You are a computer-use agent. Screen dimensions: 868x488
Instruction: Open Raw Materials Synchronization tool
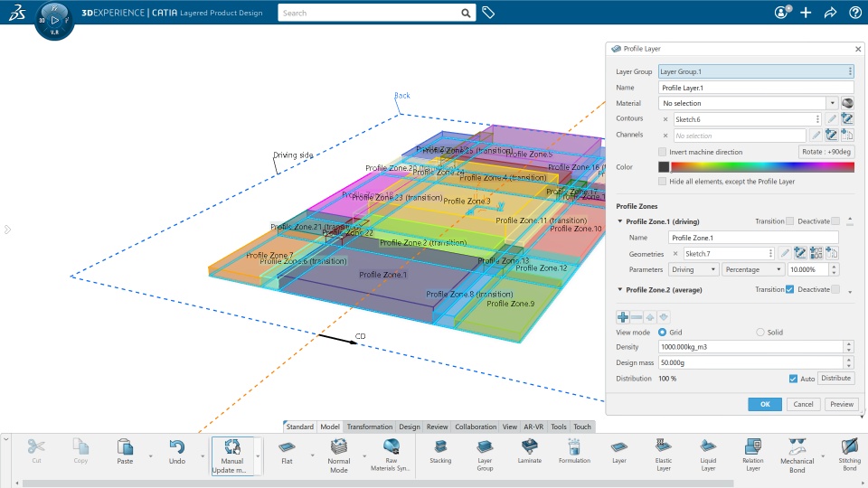pos(391,455)
